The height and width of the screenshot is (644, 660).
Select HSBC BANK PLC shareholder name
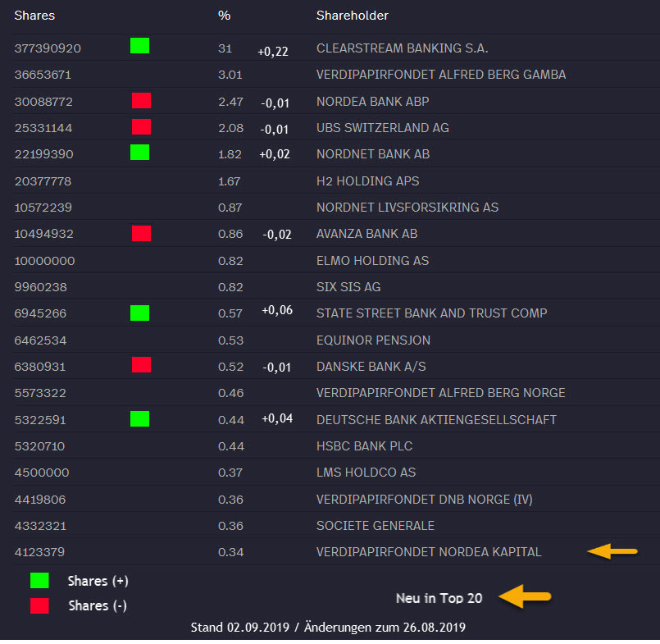[365, 446]
